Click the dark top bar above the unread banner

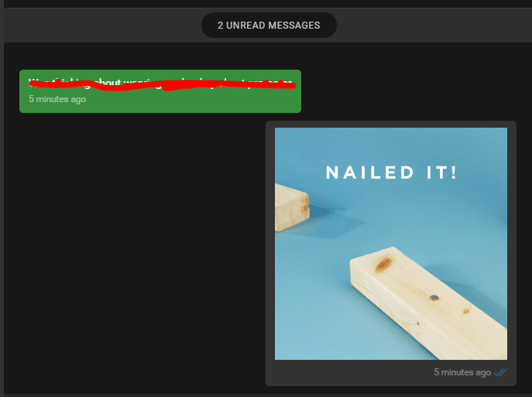266,4
